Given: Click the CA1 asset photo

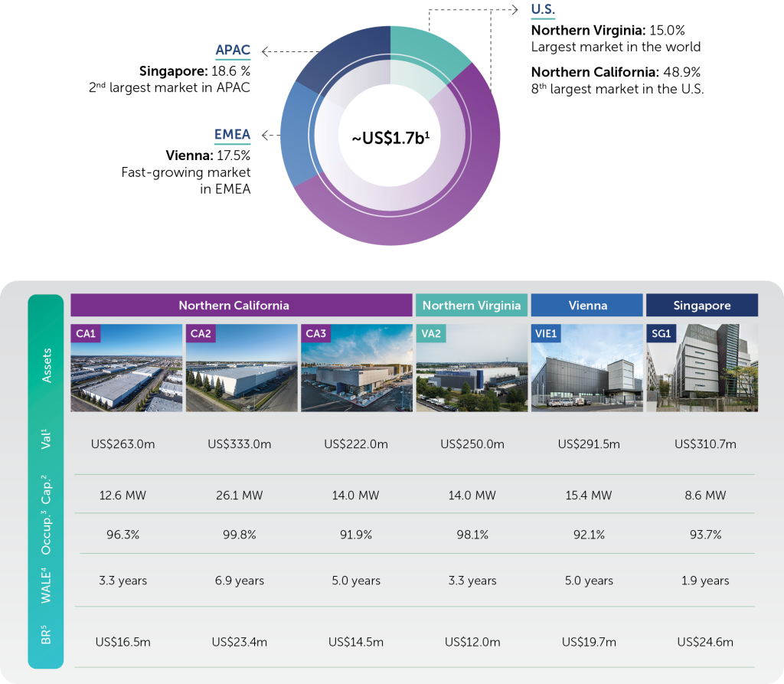Looking at the screenshot, I should (126, 368).
